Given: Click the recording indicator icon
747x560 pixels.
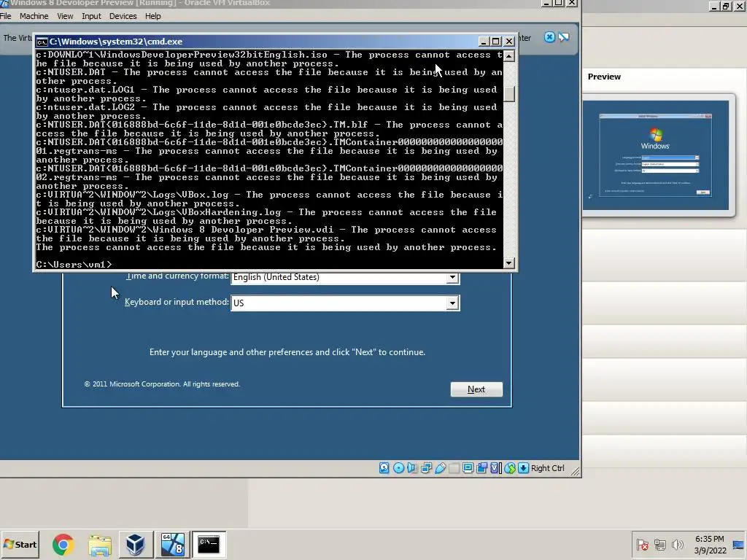Looking at the screenshot, I should coord(481,468).
